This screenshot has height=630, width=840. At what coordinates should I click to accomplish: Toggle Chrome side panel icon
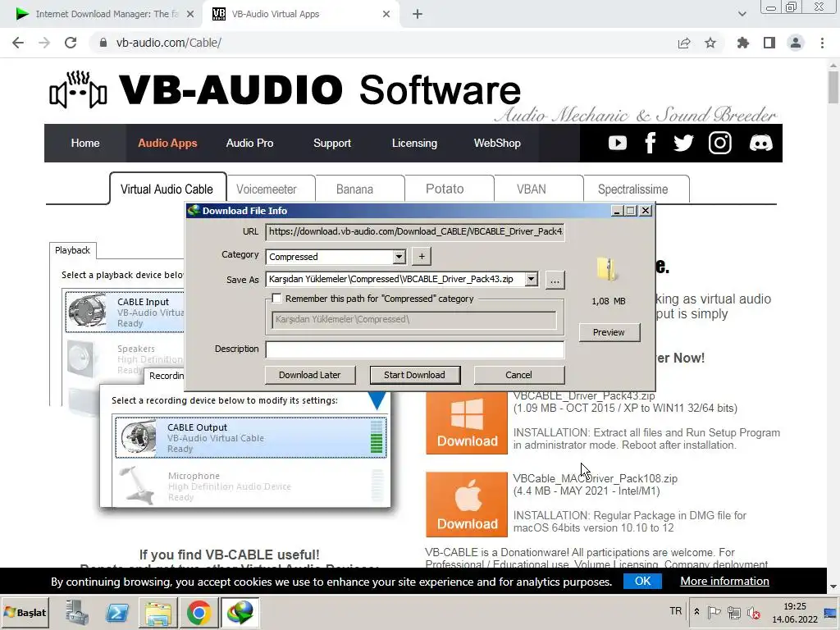point(769,43)
